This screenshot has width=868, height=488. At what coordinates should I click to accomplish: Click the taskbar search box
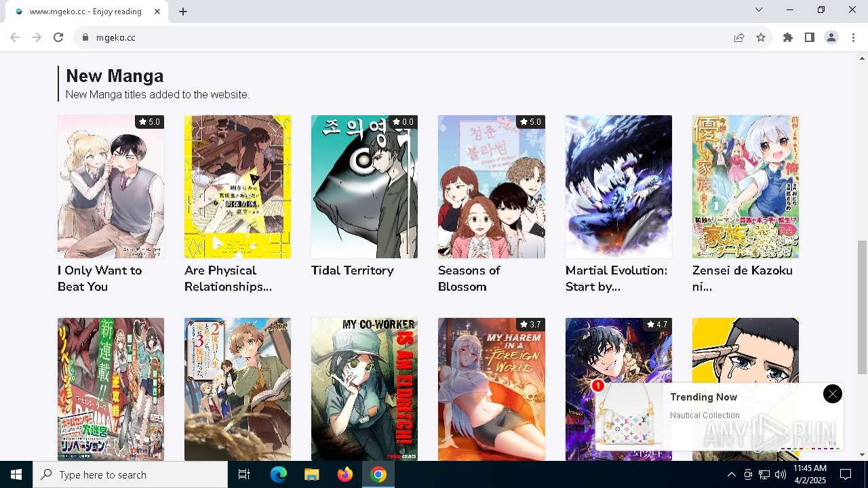130,474
